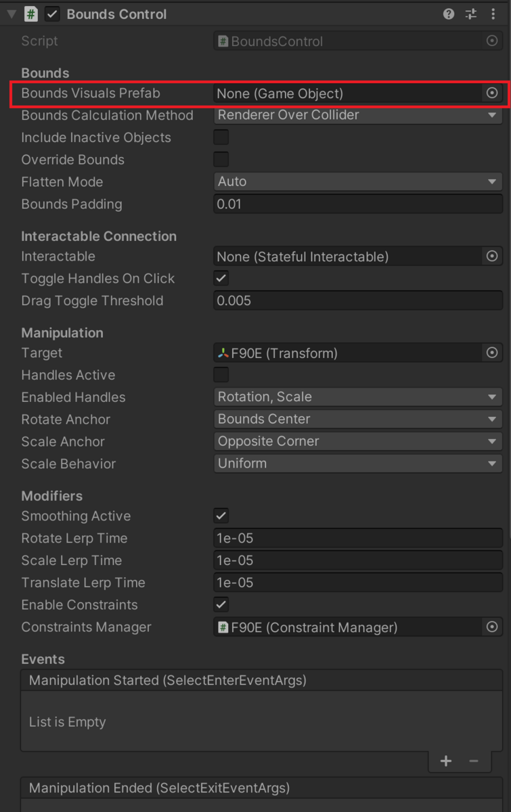
Task: Click the Rotate Lerp Time field
Action: (x=358, y=538)
